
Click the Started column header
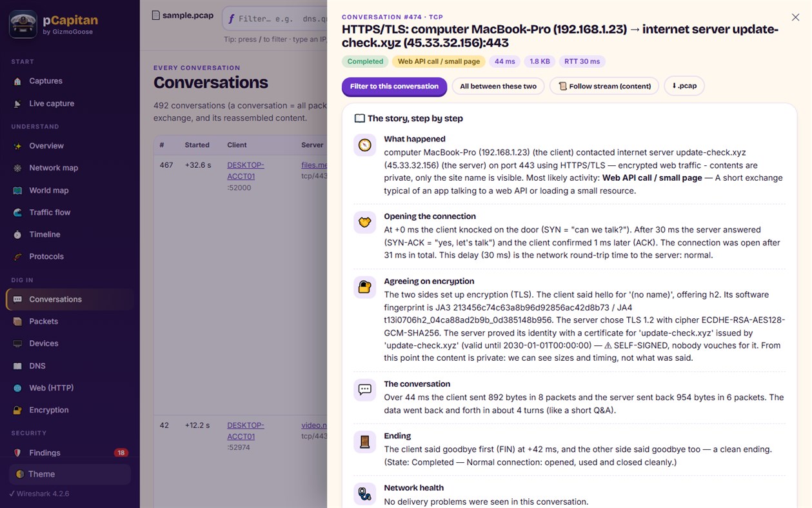(197, 145)
